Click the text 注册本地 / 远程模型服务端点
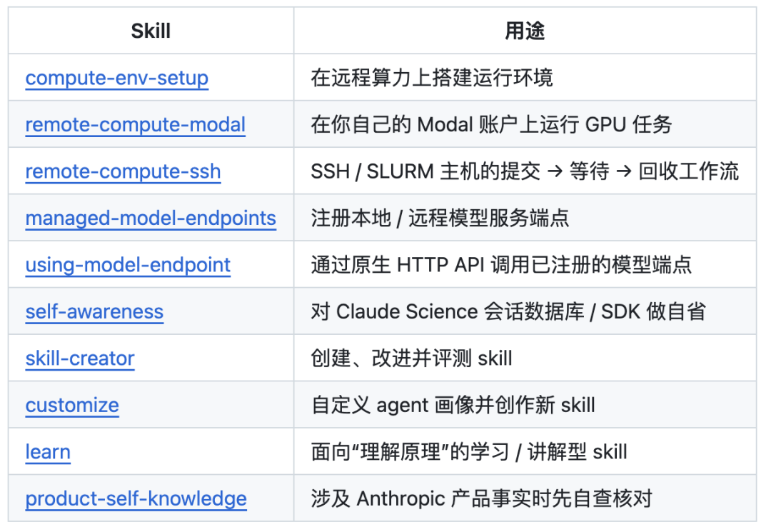 tap(440, 219)
